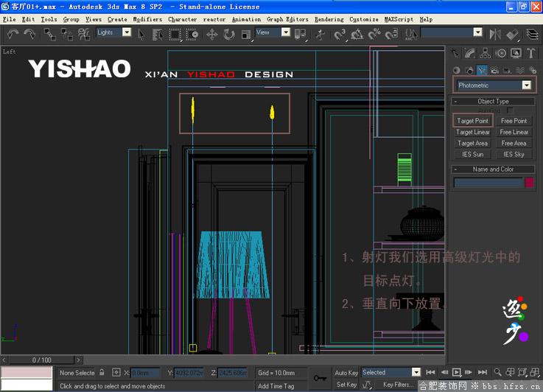Select the Bind to Space Warp tool
543x392 pixels.
coord(83,35)
